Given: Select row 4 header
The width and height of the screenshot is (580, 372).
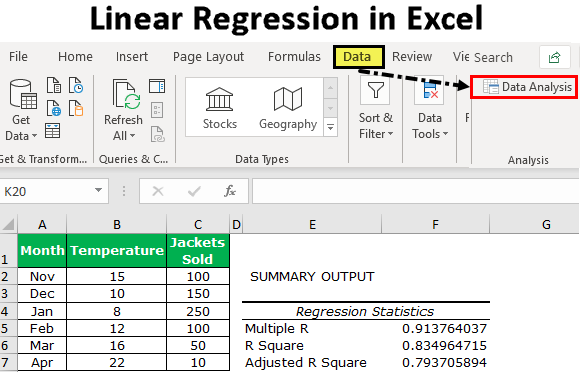Looking at the screenshot, I should pyautogui.click(x=8, y=311).
